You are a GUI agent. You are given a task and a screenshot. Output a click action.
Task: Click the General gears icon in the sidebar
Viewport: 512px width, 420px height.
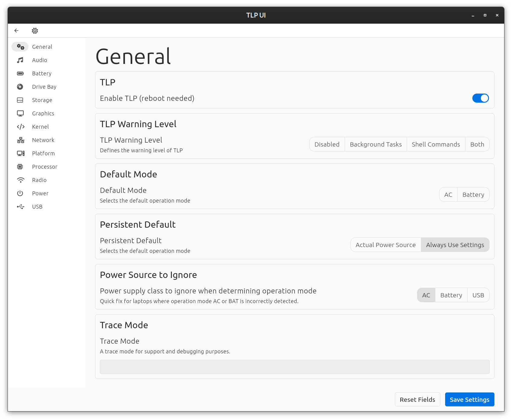pos(20,47)
